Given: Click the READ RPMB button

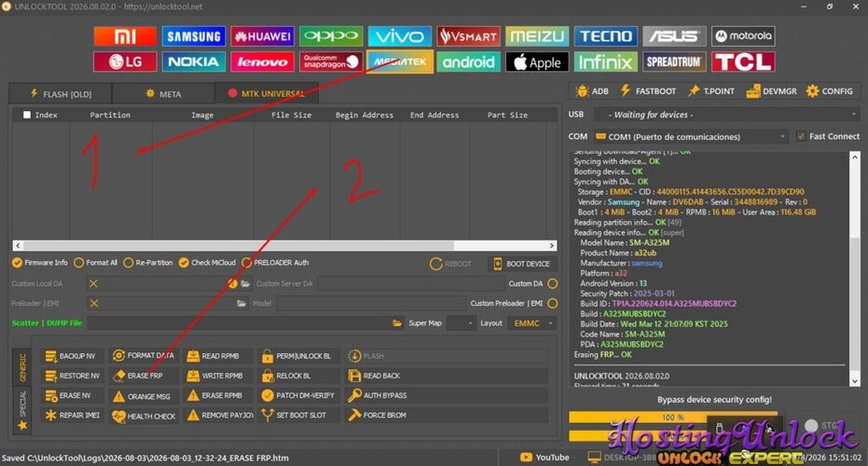Looking at the screenshot, I should click(219, 356).
